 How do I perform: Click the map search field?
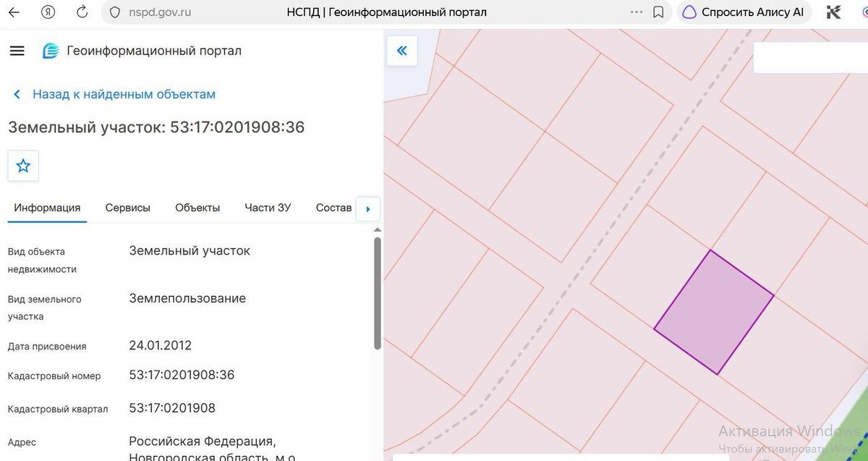[x=810, y=57]
